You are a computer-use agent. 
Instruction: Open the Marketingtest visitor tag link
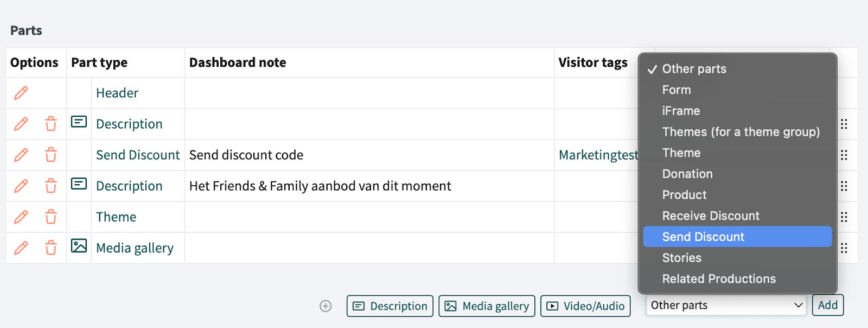(x=598, y=155)
